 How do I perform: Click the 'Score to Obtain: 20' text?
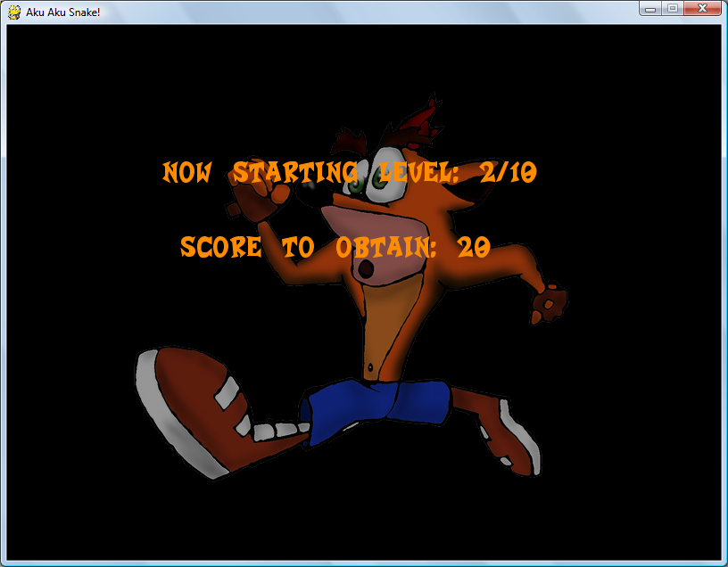(335, 246)
